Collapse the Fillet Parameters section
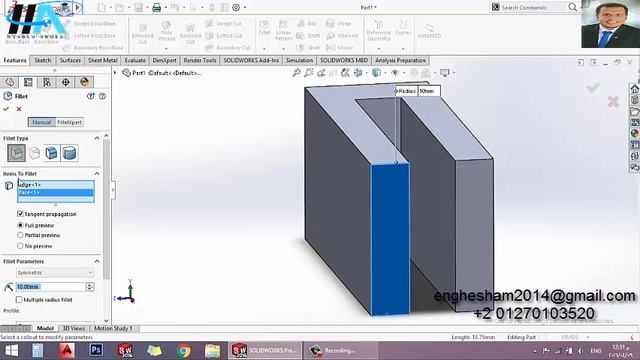This screenshot has width=640, height=360. tap(97, 261)
